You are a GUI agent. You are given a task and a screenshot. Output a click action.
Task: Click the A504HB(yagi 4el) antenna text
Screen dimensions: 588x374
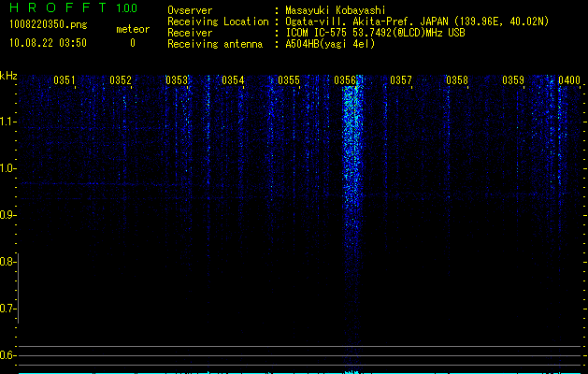[x=330, y=44]
